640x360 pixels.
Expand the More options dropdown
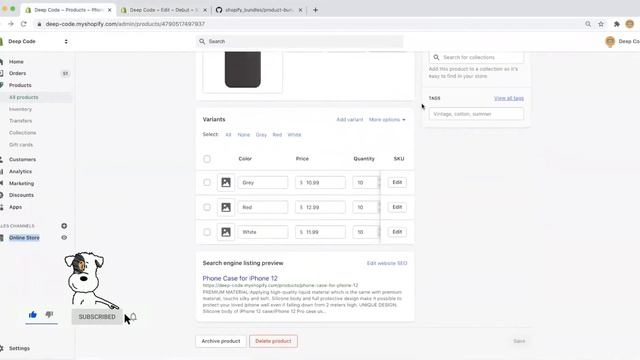click(387, 120)
